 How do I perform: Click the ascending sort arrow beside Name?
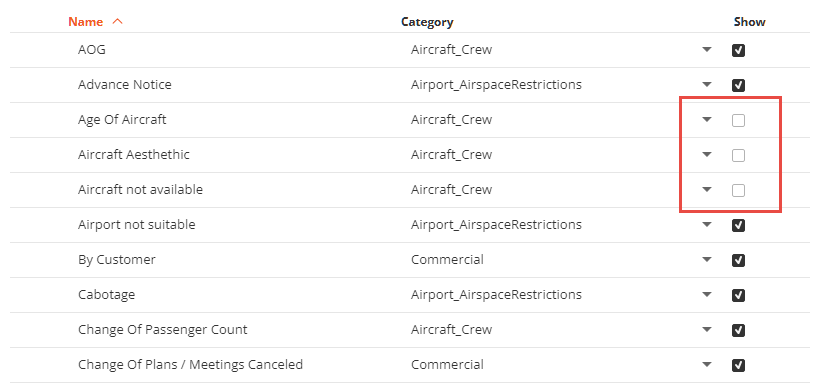point(118,22)
